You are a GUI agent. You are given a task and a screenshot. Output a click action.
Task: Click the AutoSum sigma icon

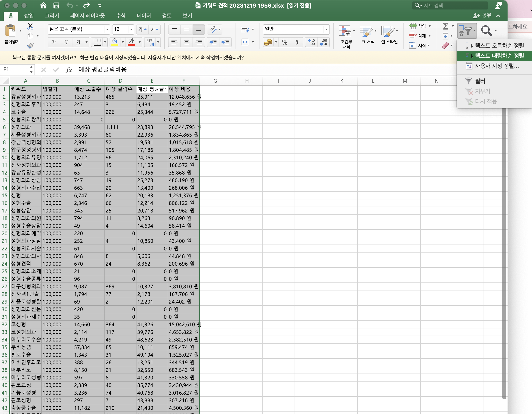[x=445, y=26]
